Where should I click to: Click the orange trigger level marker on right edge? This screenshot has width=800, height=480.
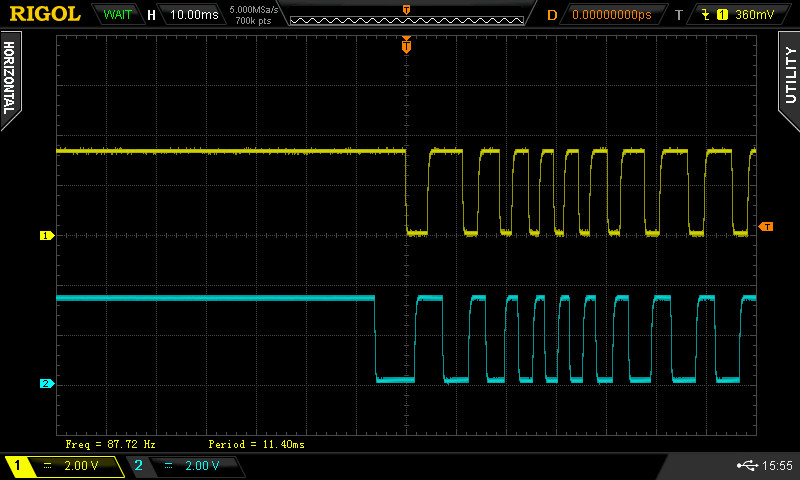click(x=766, y=227)
